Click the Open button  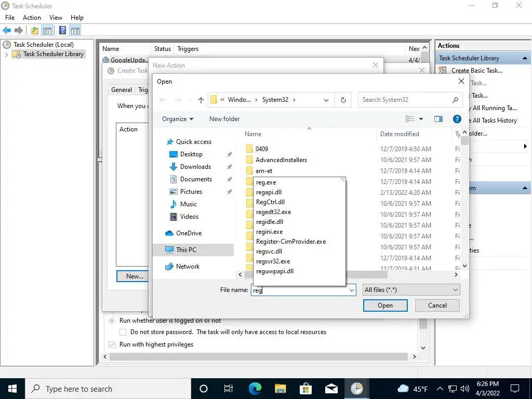tap(385, 305)
